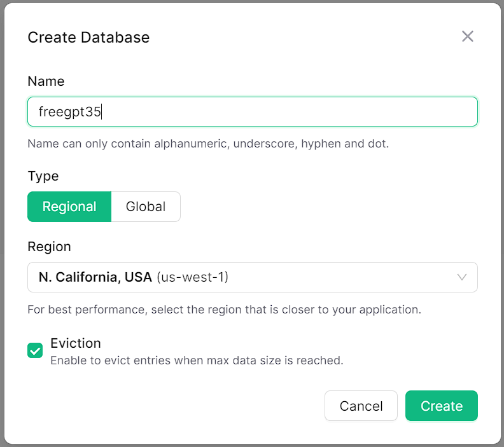Click the Eviction label text
Image resolution: width=504 pixels, height=447 pixels.
pos(76,343)
